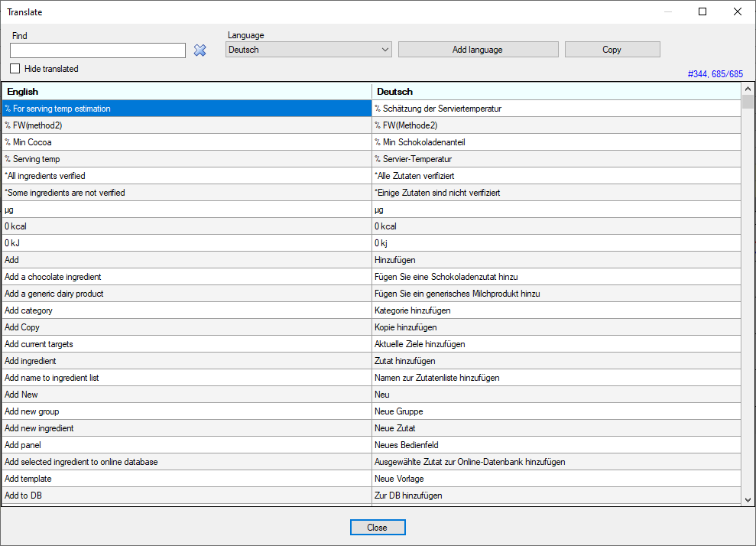Click the Add language button
Viewport: 756px width, 546px height.
click(478, 50)
